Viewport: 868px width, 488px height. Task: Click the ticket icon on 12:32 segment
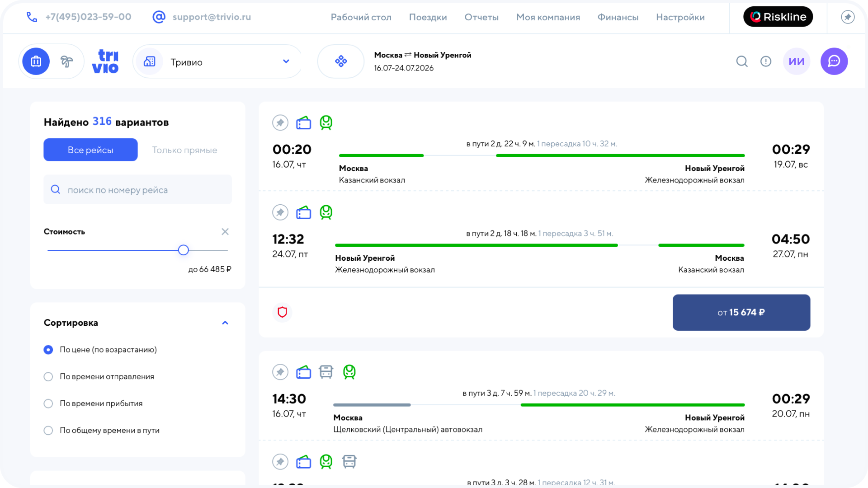(304, 212)
